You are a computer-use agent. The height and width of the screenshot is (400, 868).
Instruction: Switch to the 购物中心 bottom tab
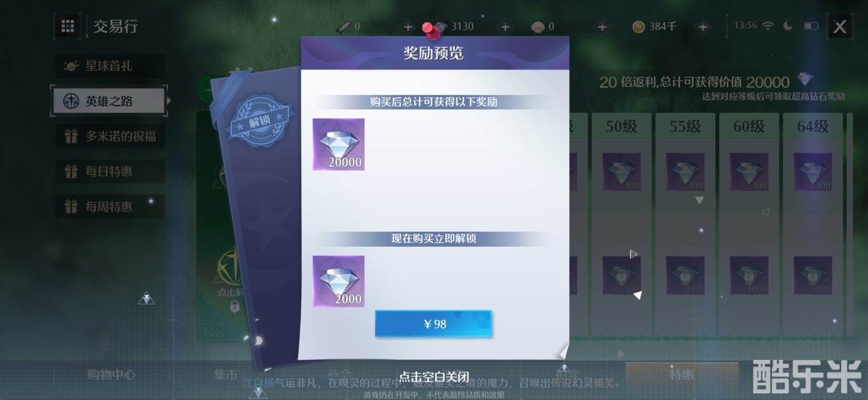111,375
